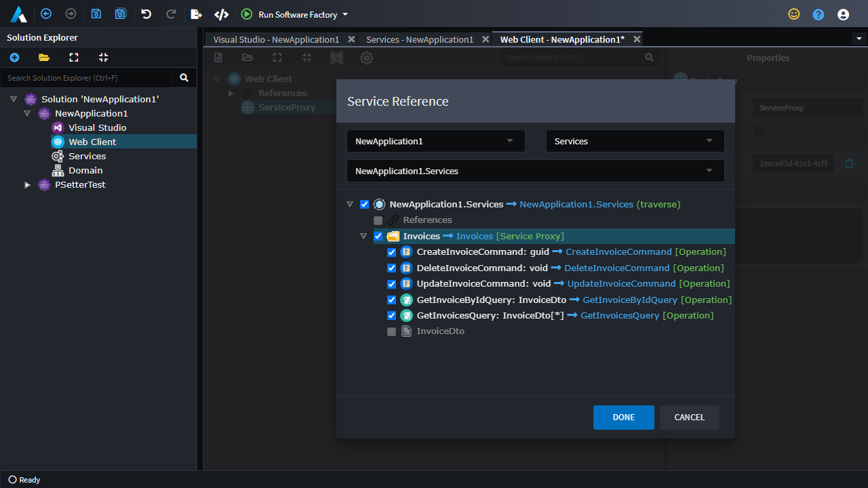Click the collapse-all icon in Web Client toolbar
The height and width of the screenshot is (488, 868).
pos(307,58)
